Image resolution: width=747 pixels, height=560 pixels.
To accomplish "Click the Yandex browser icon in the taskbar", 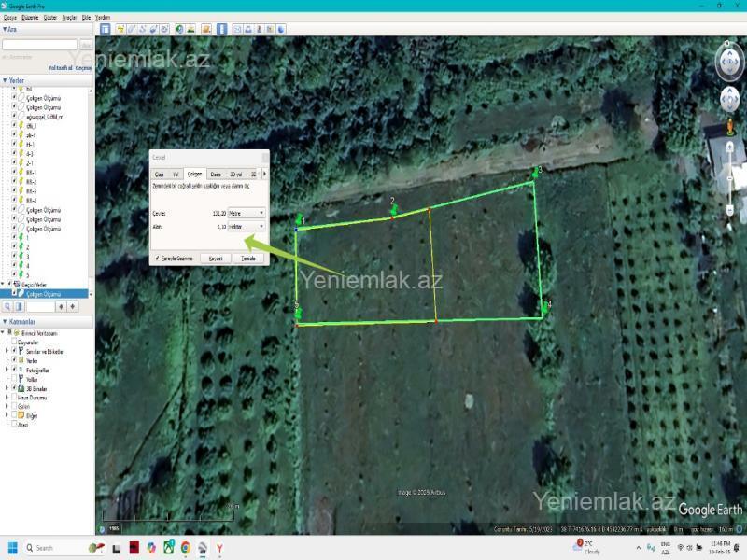I will [x=219, y=548].
